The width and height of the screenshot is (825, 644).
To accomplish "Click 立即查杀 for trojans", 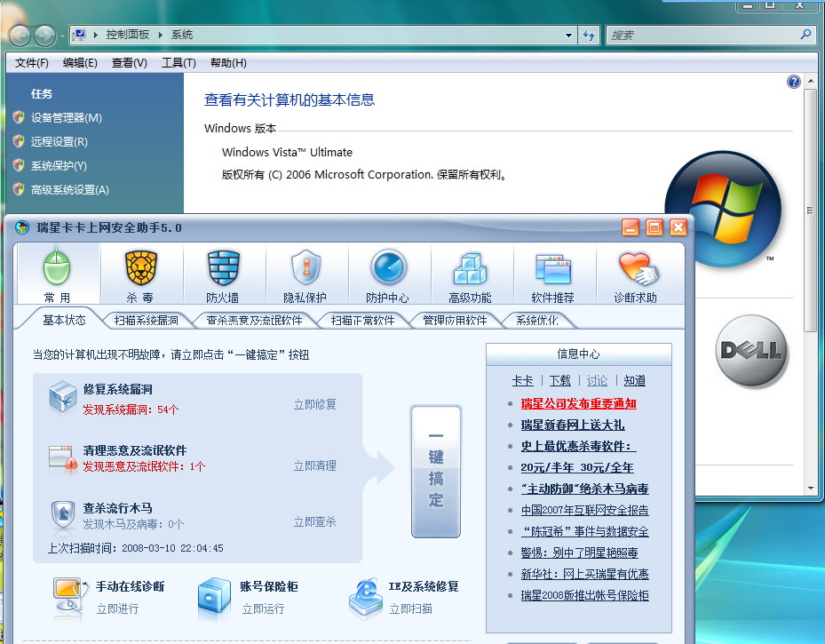I will [x=314, y=521].
